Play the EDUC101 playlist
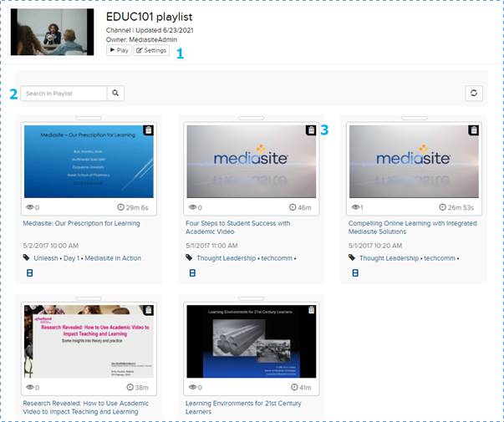 click(x=119, y=50)
